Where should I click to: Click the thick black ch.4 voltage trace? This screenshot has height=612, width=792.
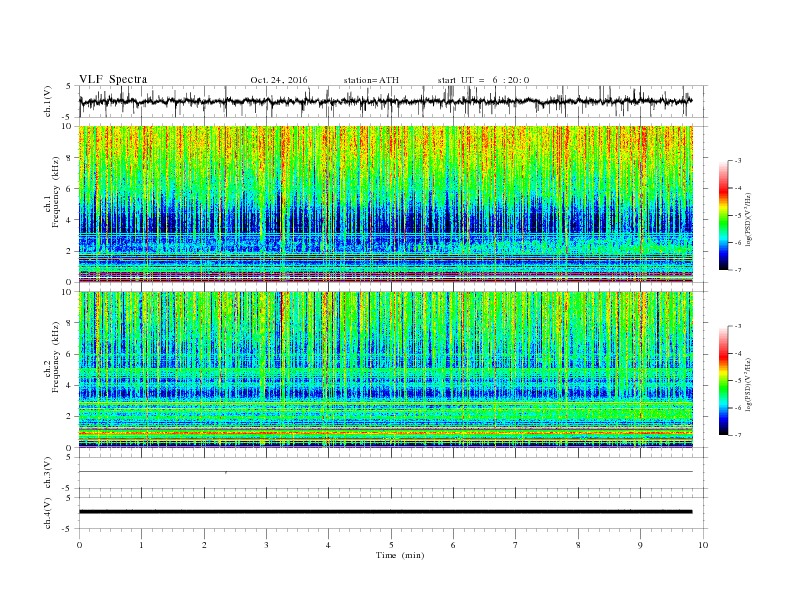click(x=385, y=512)
